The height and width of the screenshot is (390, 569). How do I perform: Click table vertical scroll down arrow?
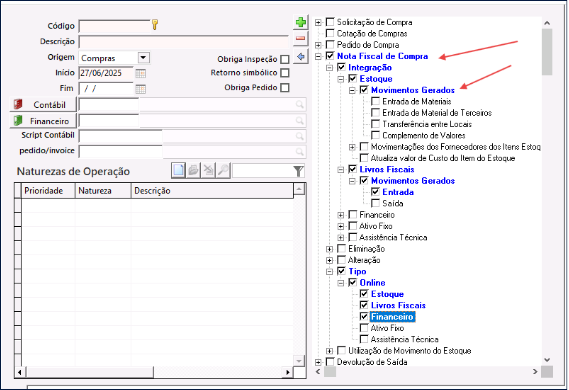point(299,361)
